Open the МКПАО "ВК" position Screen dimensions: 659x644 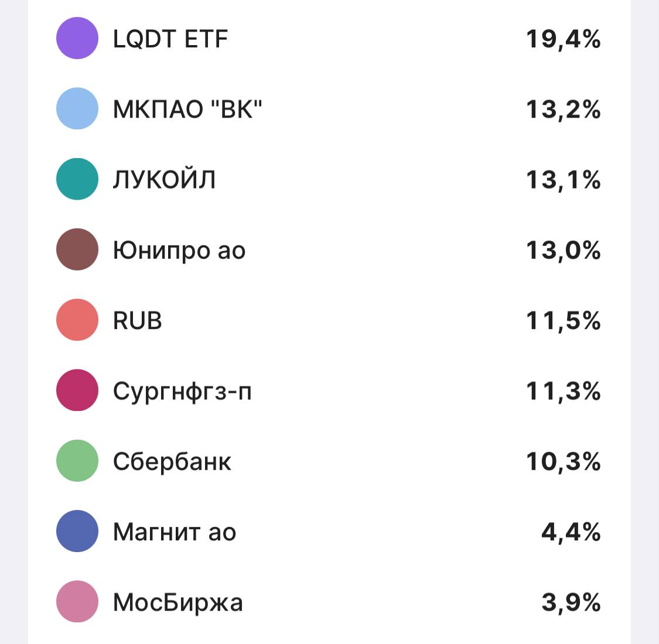click(187, 109)
